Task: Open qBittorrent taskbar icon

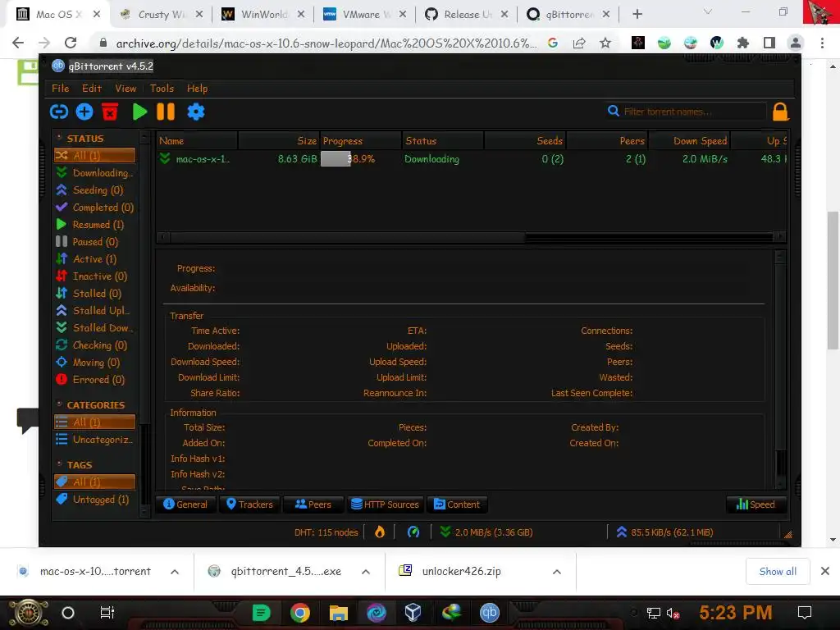Action: pos(489,612)
